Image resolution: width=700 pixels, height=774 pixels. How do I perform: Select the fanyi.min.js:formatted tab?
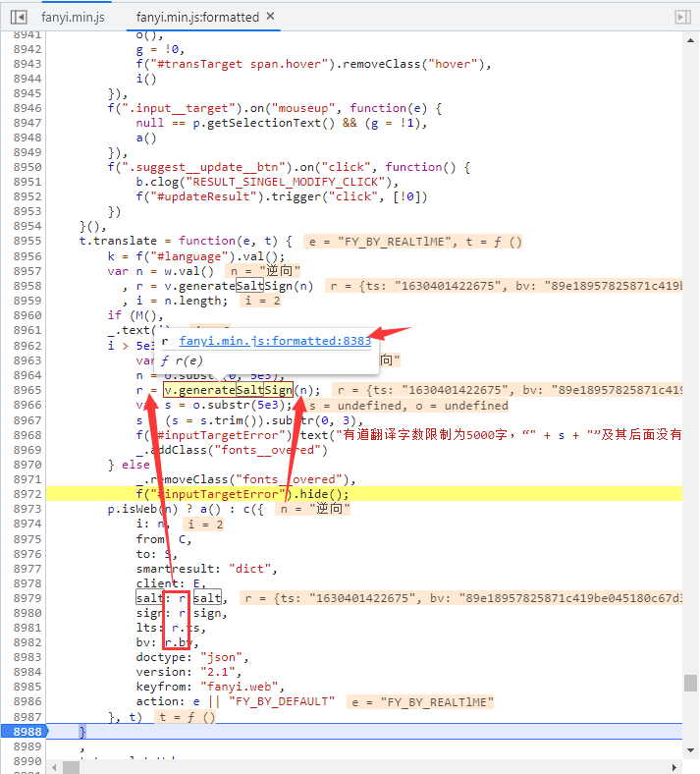click(x=196, y=17)
